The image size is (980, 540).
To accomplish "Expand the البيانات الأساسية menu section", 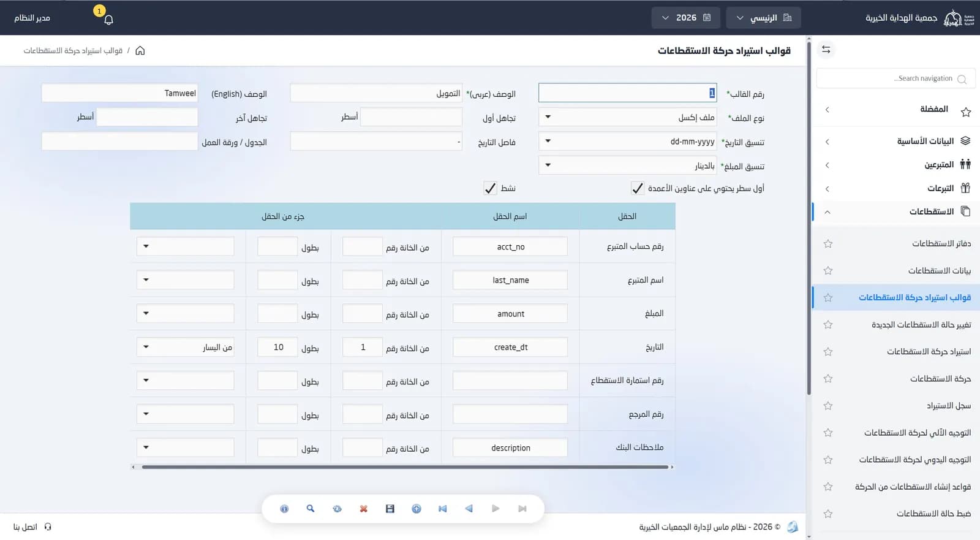I will (x=896, y=141).
